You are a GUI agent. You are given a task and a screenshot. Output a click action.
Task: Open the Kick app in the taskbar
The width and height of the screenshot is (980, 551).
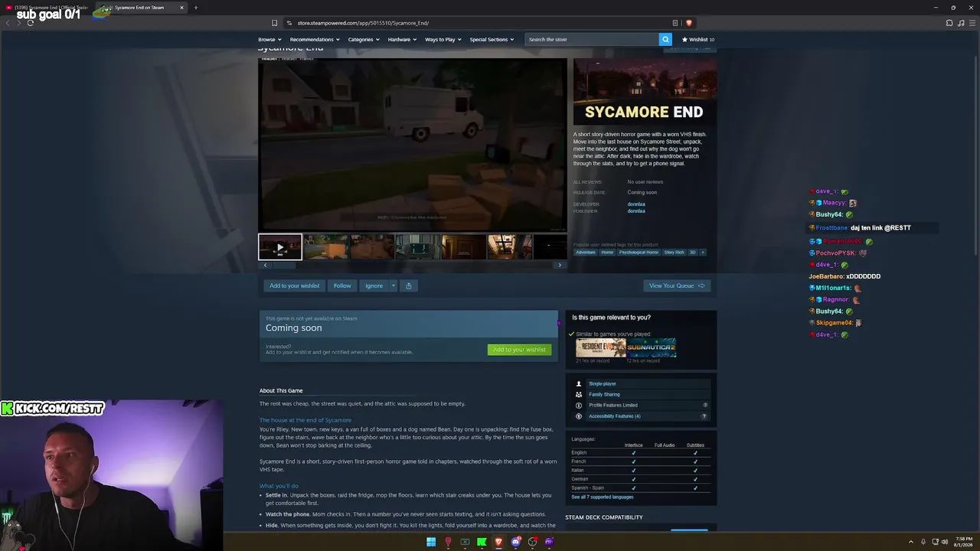point(482,542)
